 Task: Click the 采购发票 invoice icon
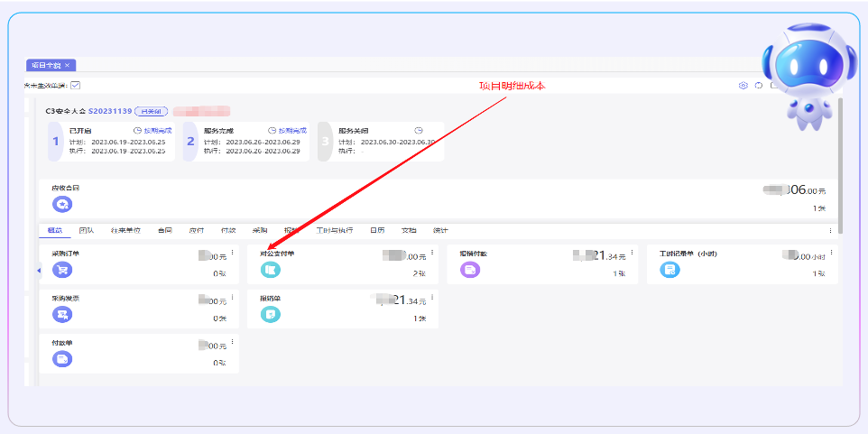62,314
